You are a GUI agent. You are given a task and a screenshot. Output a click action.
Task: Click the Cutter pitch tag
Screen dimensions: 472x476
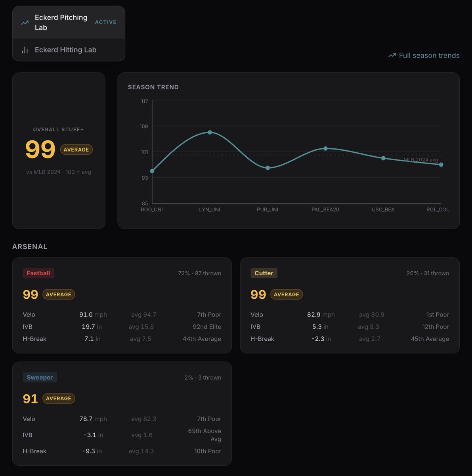pos(264,273)
